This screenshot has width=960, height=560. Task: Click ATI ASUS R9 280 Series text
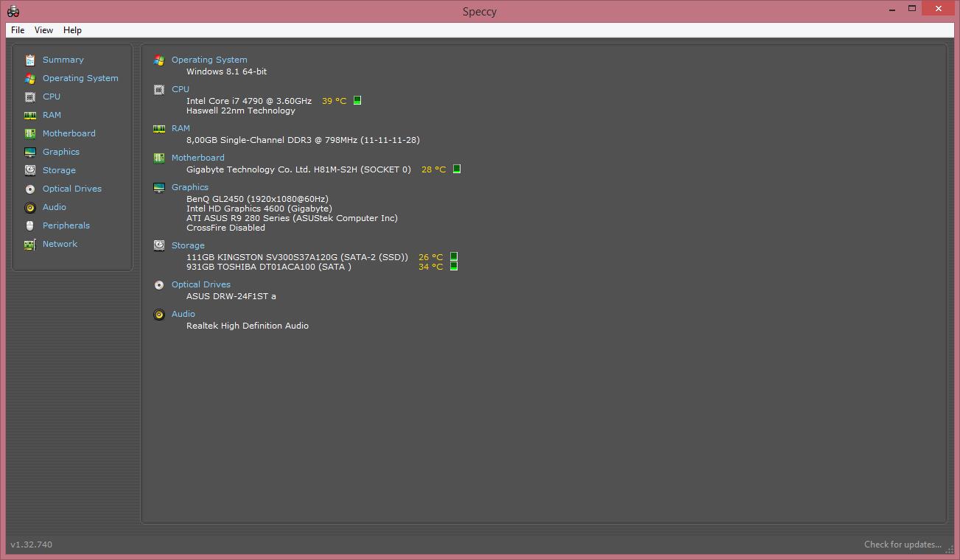(292, 218)
